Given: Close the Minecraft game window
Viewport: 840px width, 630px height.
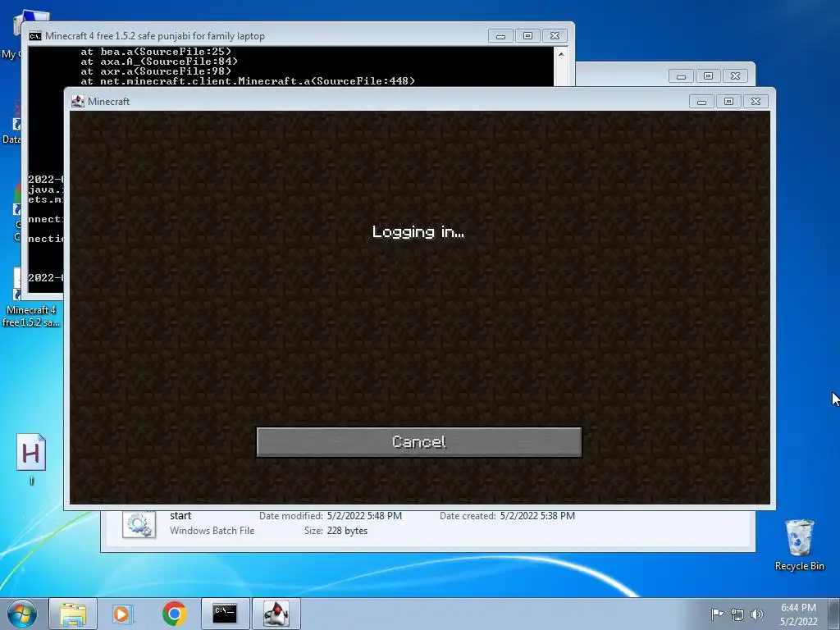Looking at the screenshot, I should pyautogui.click(x=756, y=101).
